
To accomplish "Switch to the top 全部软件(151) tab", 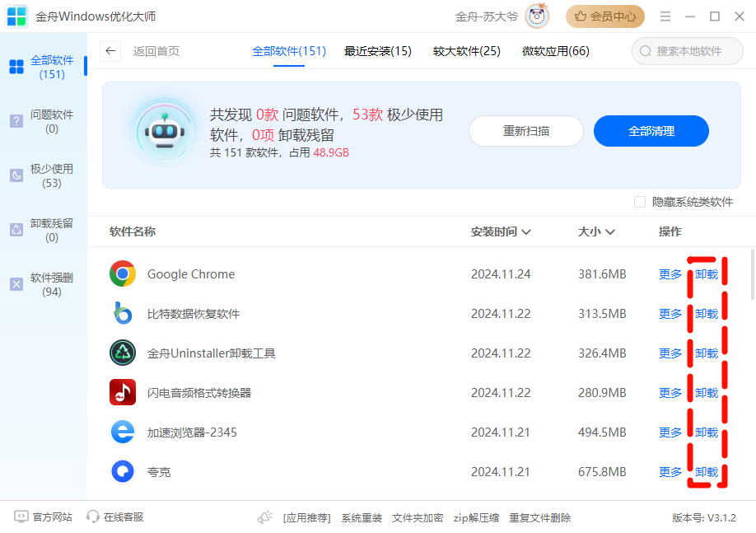I will (x=289, y=51).
